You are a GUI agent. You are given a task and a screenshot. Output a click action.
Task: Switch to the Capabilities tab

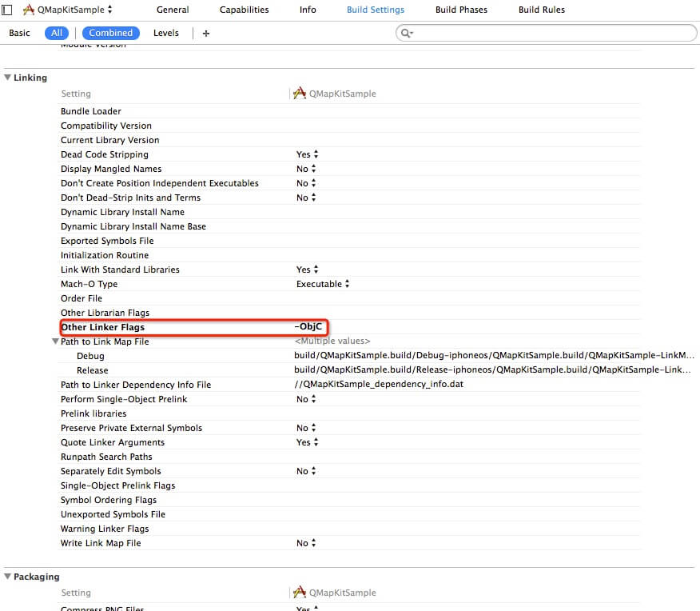point(245,10)
